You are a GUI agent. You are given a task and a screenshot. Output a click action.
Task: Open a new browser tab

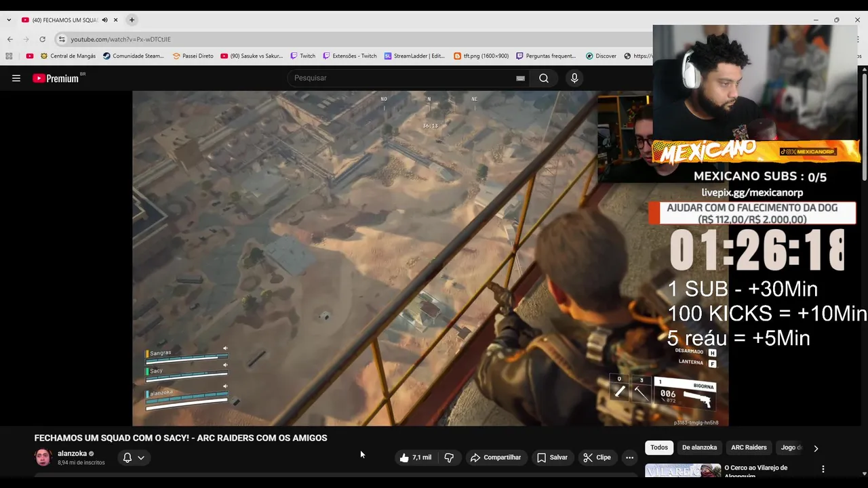pyautogui.click(x=132, y=20)
